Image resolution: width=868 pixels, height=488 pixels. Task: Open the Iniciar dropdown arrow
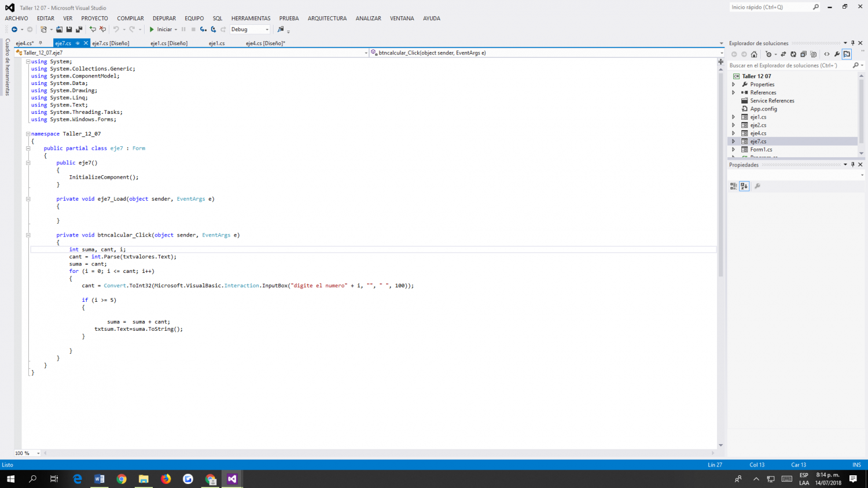click(176, 29)
